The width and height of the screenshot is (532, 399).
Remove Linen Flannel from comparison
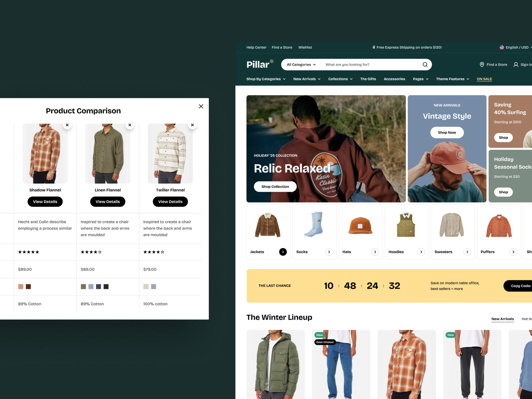pyautogui.click(x=130, y=125)
